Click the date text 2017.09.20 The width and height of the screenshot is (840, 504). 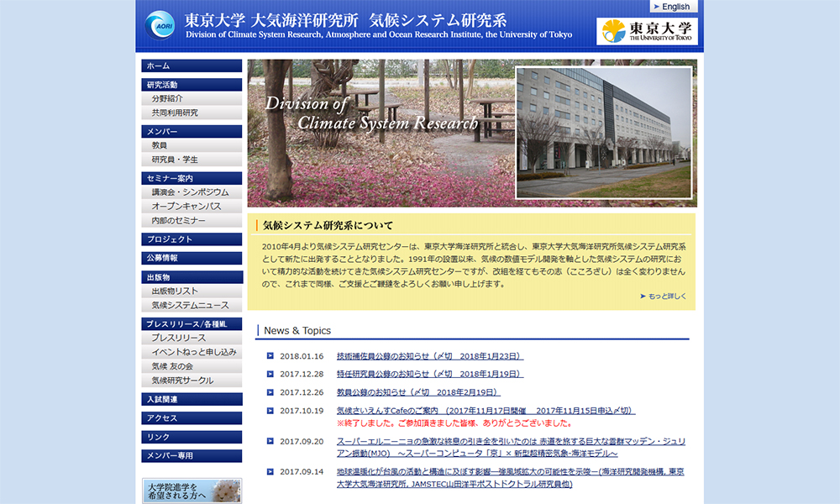coord(302,441)
